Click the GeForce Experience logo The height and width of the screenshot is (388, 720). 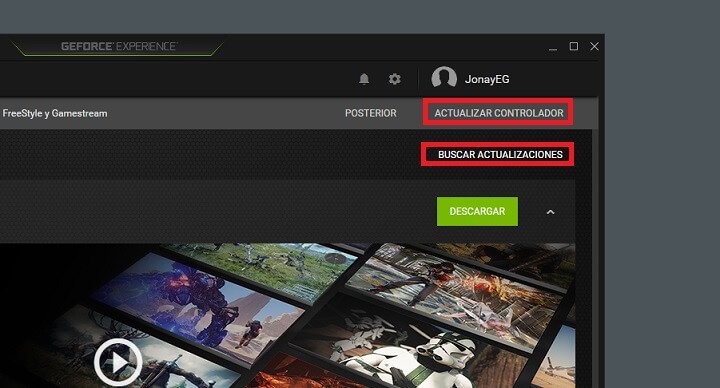click(119, 46)
